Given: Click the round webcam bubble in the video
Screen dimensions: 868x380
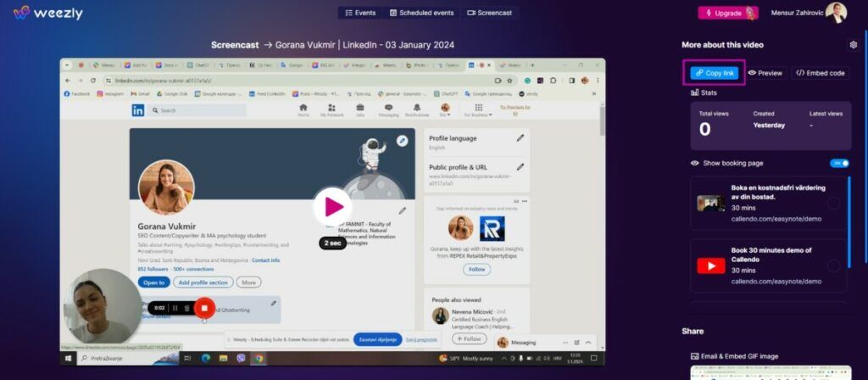Looking at the screenshot, I should (x=103, y=307).
